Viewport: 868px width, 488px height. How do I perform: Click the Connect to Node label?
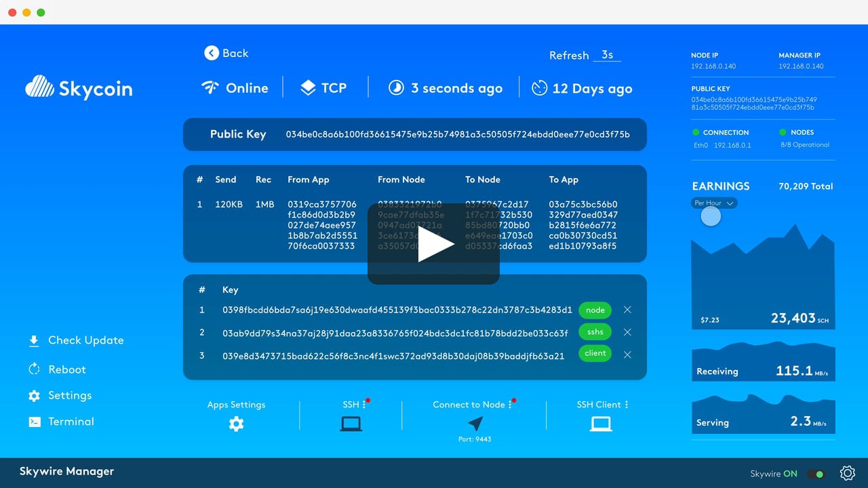[469, 405]
